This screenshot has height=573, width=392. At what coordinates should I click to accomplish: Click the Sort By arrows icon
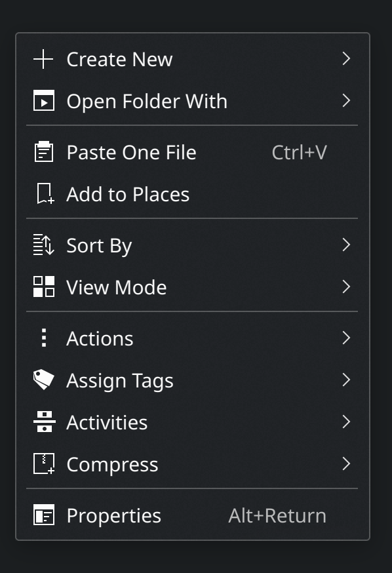pos(44,245)
